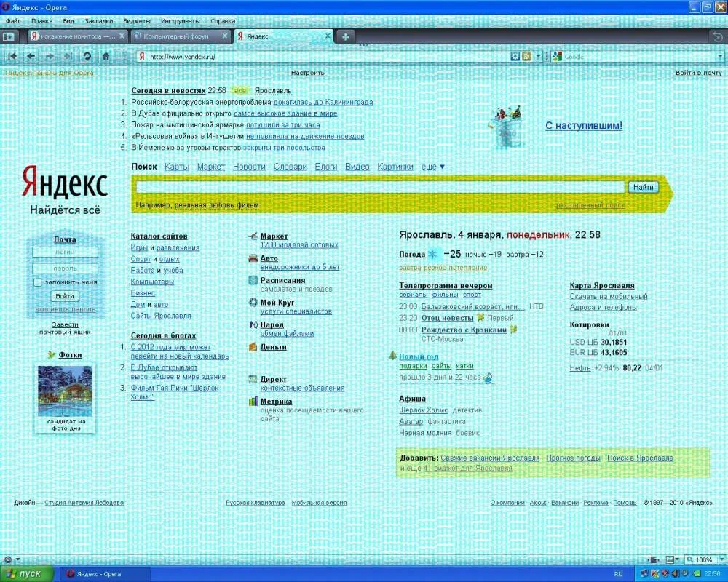The image size is (728, 582).
Task: Open С наступившим! greeting link
Action: 584,125
